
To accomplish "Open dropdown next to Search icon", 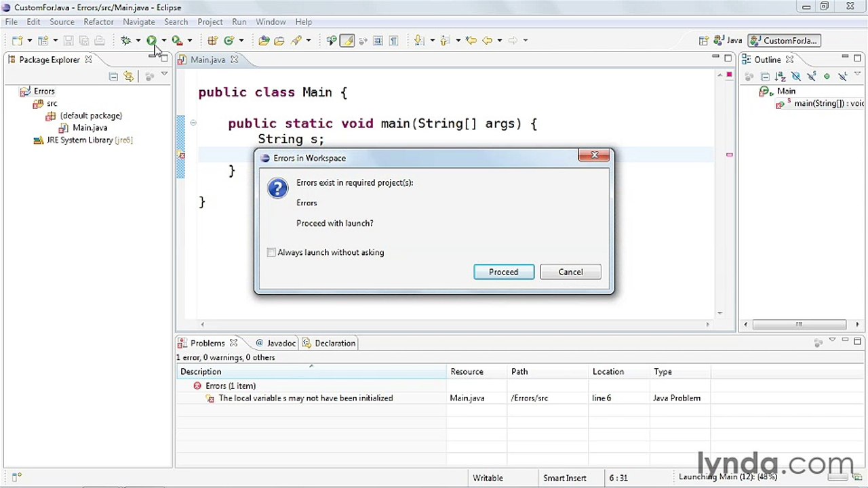I will coord(308,41).
